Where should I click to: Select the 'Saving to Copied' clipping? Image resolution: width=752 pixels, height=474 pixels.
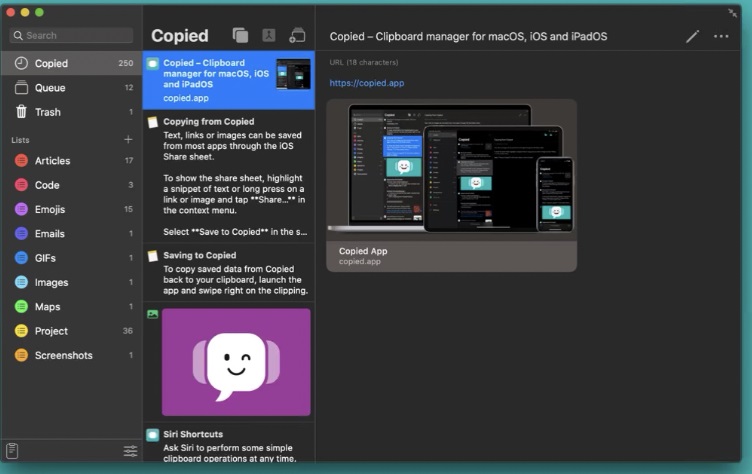point(229,273)
